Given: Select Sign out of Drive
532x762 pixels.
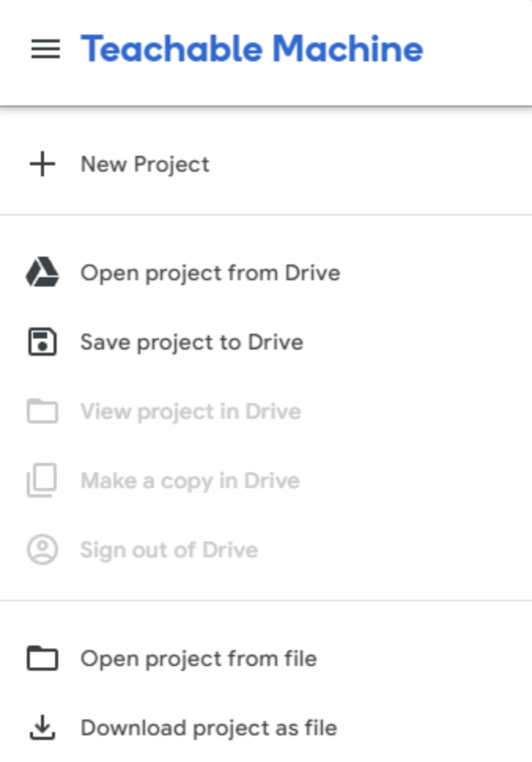Looking at the screenshot, I should pos(168,550).
